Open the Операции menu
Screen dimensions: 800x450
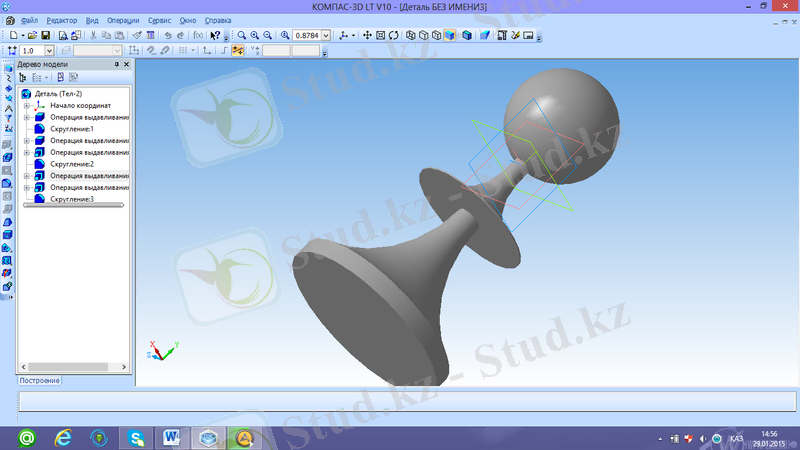[x=123, y=20]
